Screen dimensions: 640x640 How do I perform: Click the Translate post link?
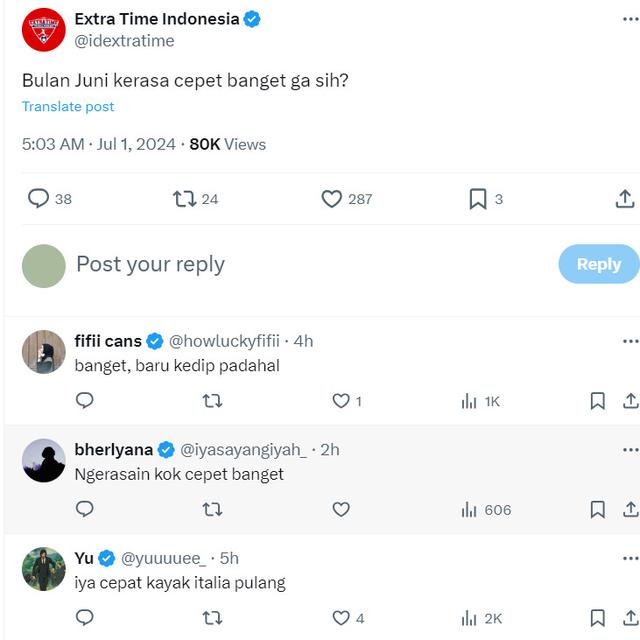[x=68, y=107]
